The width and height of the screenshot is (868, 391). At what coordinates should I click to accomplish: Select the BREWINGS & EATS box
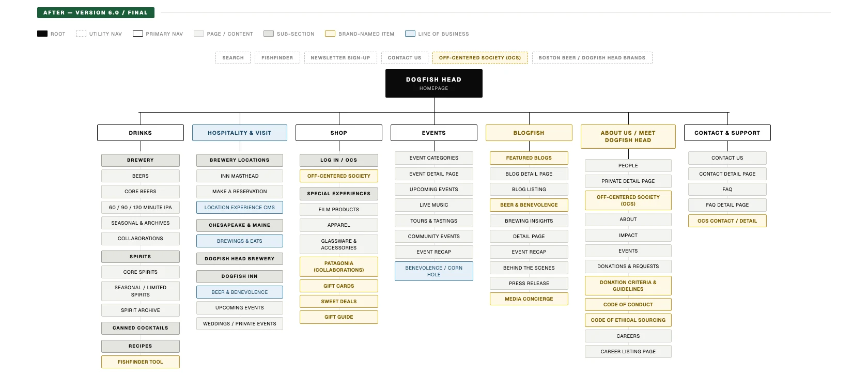click(240, 241)
